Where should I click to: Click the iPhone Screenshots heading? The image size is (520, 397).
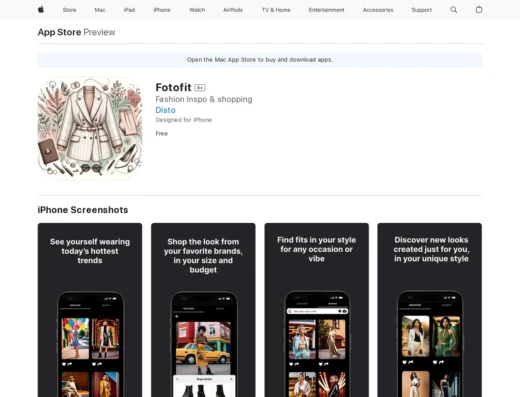coord(83,210)
